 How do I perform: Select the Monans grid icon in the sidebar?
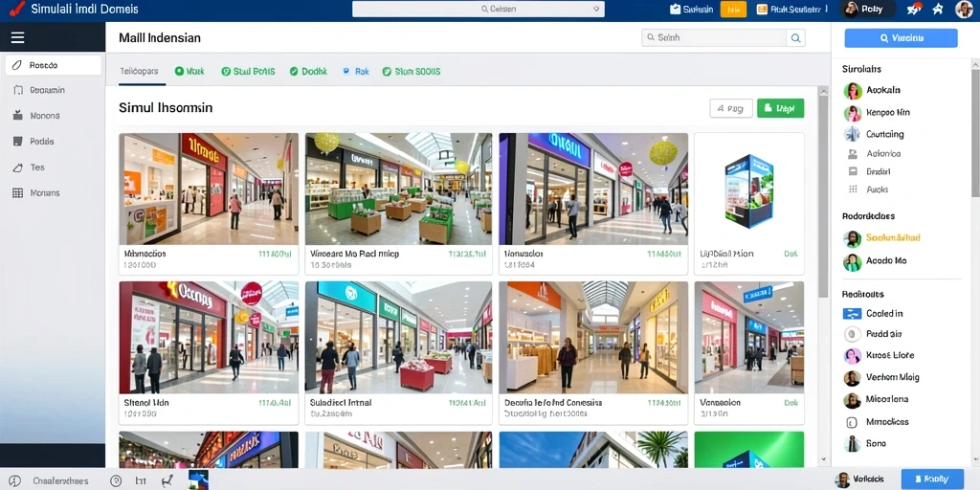click(17, 193)
